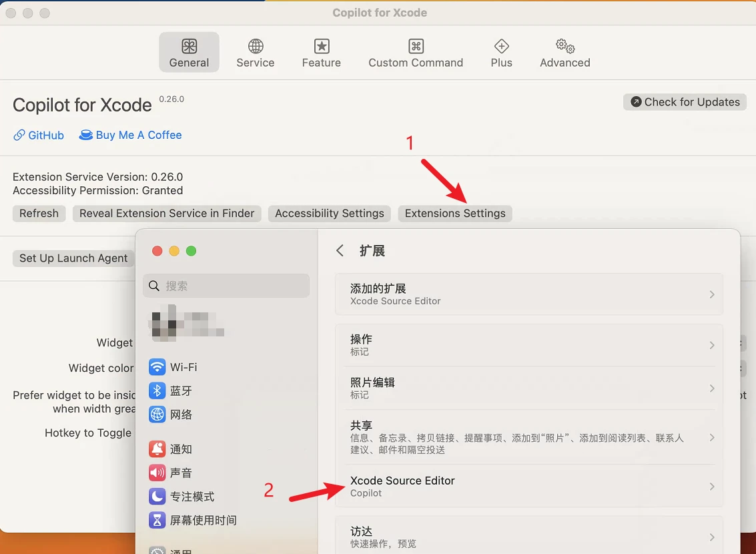Open the Buy Me A Coffee link

tap(131, 135)
